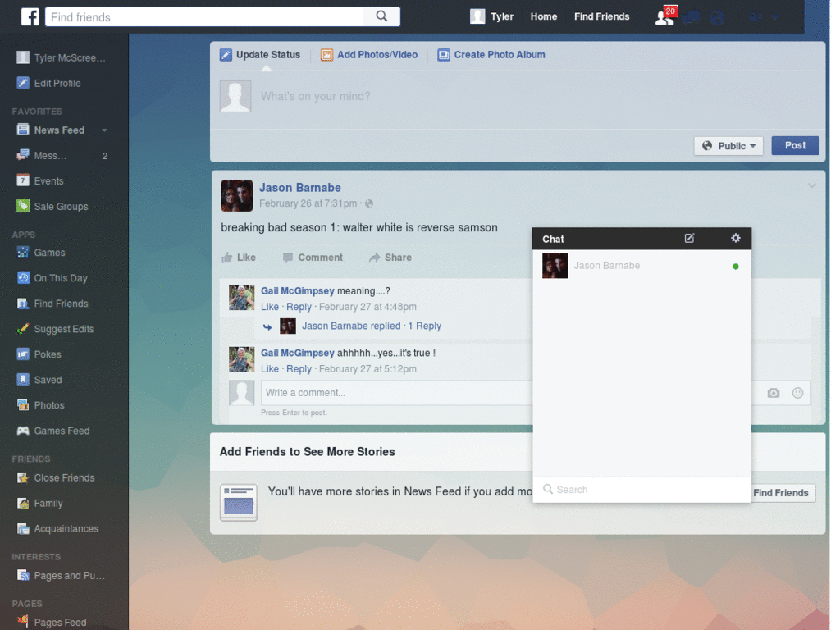Open Tyler McScree... profile in sidebar
Screen dimensions: 840x630
click(61, 57)
